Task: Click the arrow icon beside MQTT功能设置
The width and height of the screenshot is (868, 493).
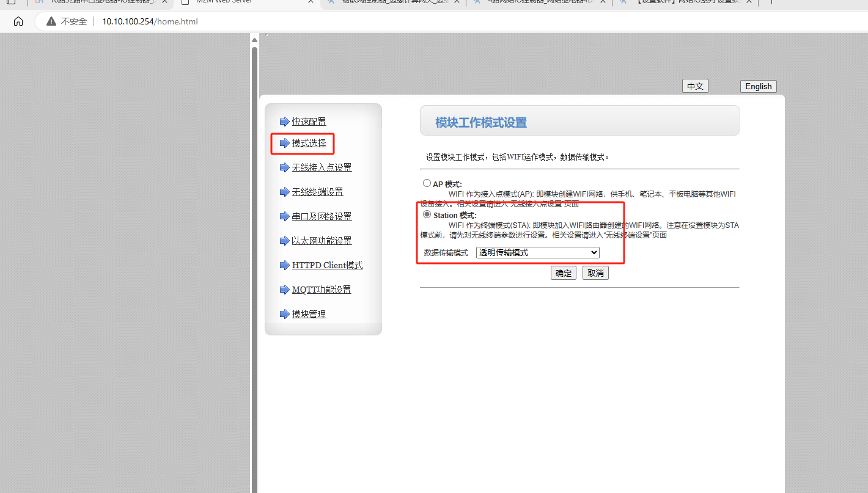Action: coord(284,290)
